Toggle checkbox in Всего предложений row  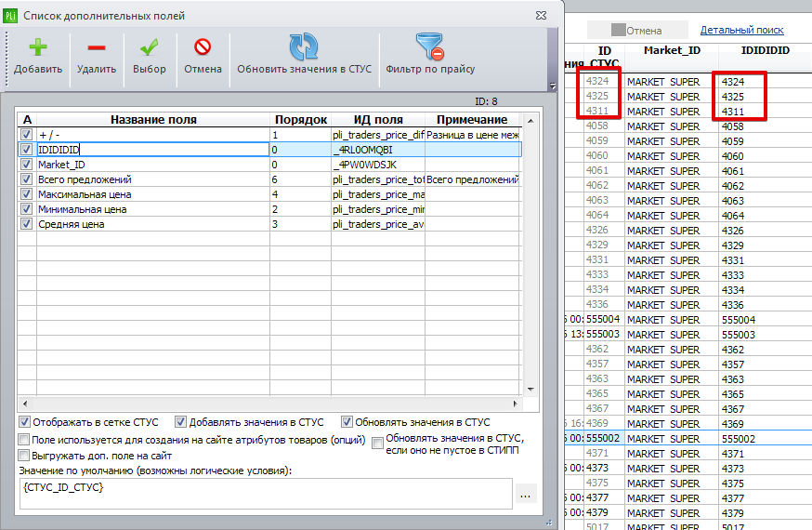tap(26, 179)
